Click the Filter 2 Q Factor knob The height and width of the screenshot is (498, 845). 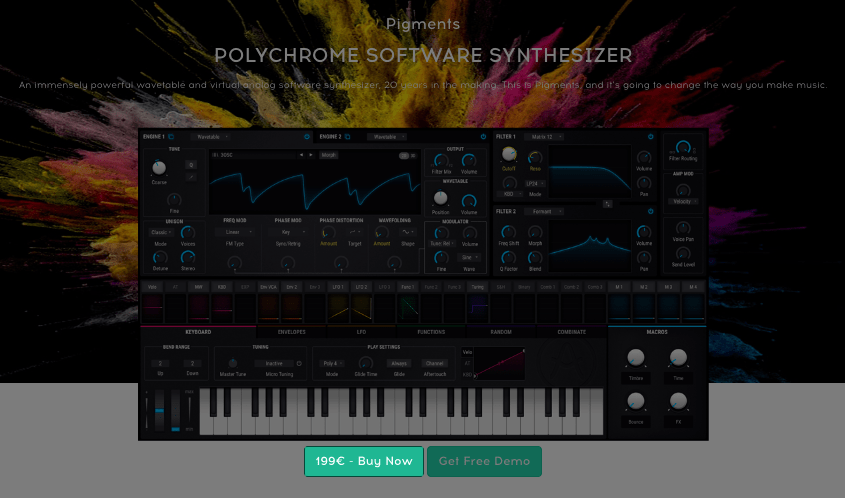tap(508, 258)
